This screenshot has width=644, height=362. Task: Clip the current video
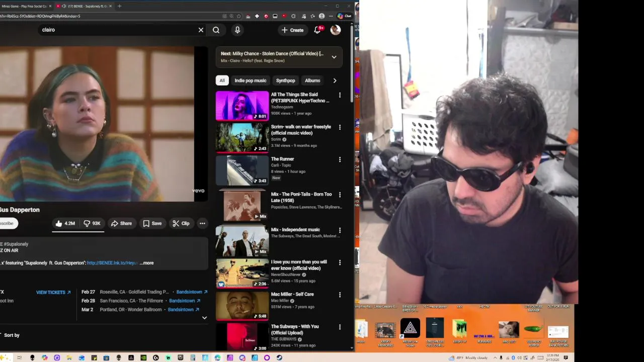(181, 223)
